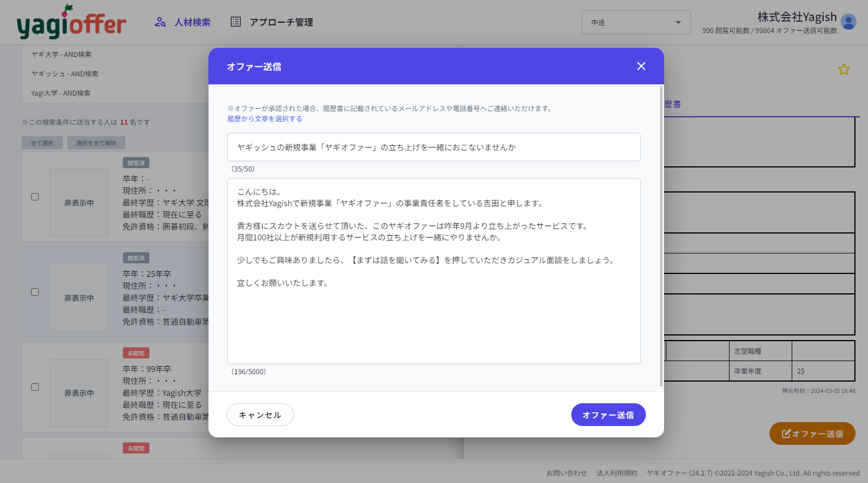Click the offer subject input field
The image size is (868, 483).
tap(433, 147)
